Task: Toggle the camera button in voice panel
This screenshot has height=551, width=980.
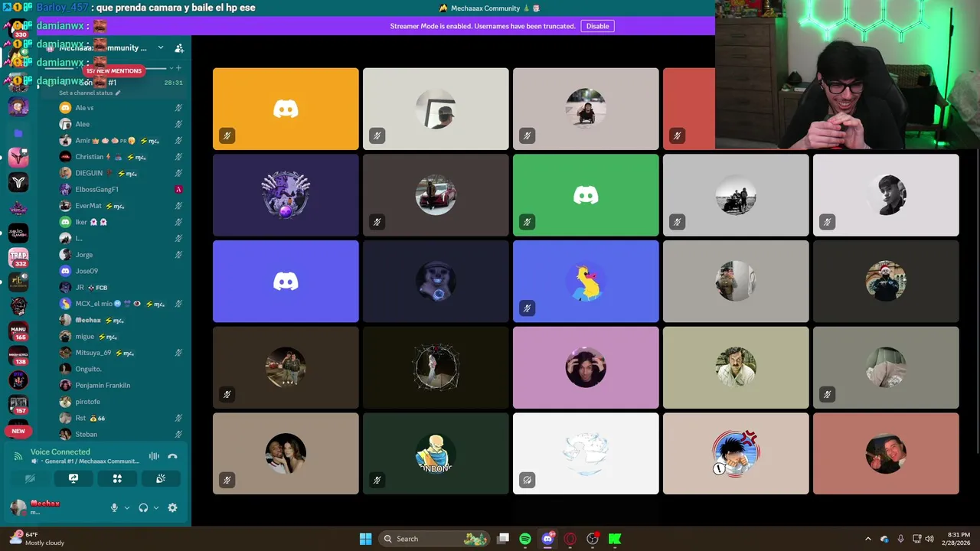Action: pyautogui.click(x=30, y=478)
